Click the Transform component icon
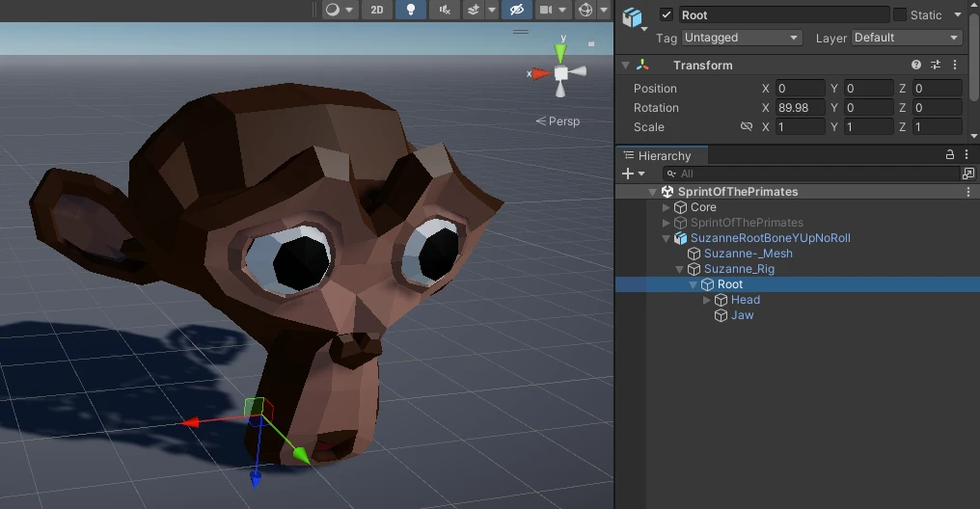The width and height of the screenshot is (980, 509). (x=642, y=65)
